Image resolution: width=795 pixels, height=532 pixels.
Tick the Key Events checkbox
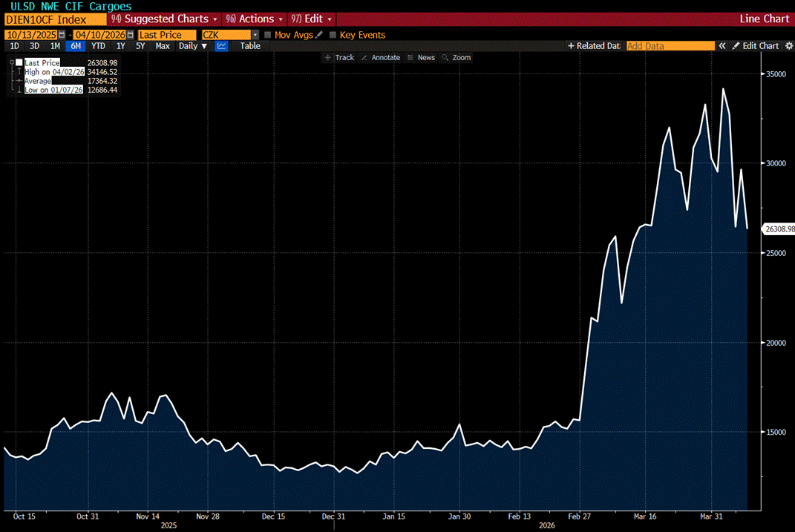click(333, 35)
